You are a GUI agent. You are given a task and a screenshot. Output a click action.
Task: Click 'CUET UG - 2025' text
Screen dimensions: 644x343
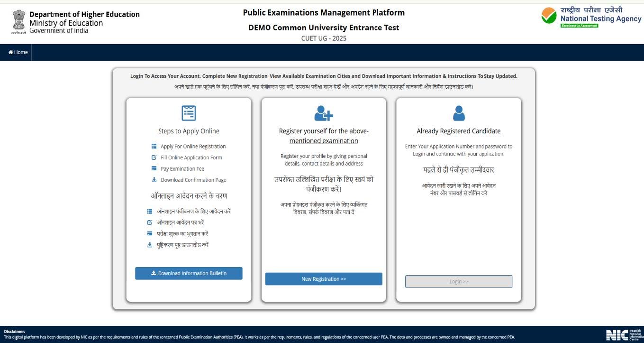coord(324,38)
